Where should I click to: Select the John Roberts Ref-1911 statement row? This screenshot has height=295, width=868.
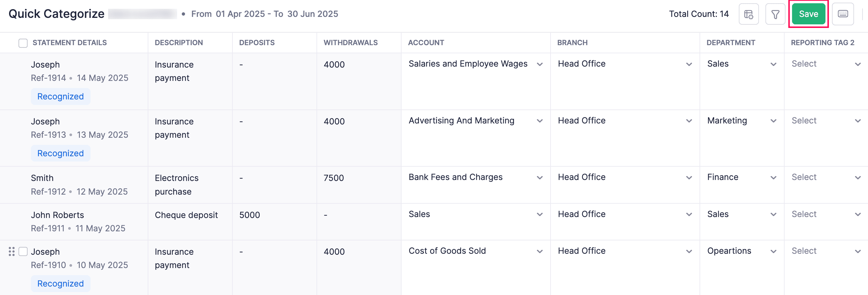pos(58,215)
